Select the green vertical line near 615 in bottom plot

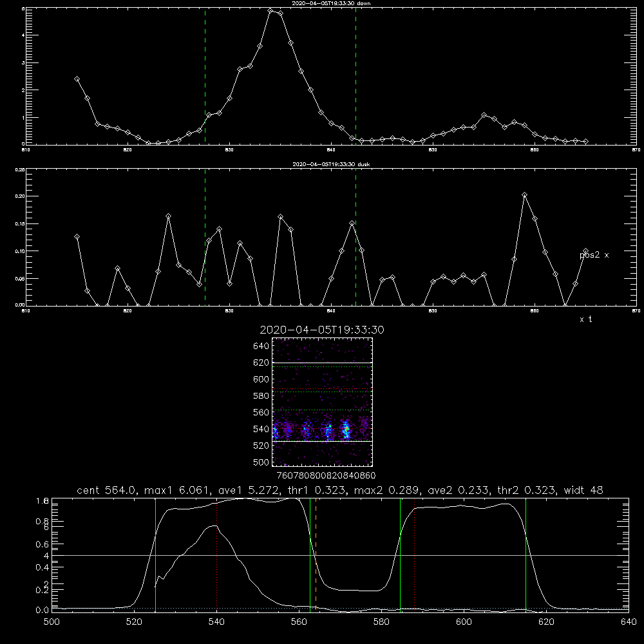[526, 555]
